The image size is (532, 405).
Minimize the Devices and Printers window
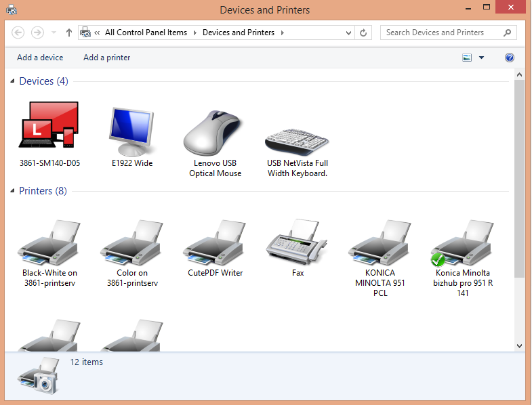click(468, 7)
